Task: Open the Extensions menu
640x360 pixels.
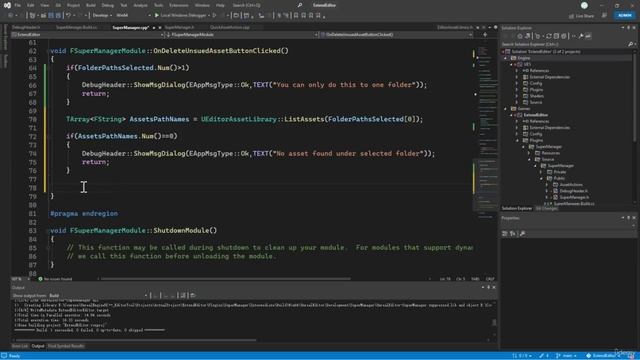Action: 179,5
